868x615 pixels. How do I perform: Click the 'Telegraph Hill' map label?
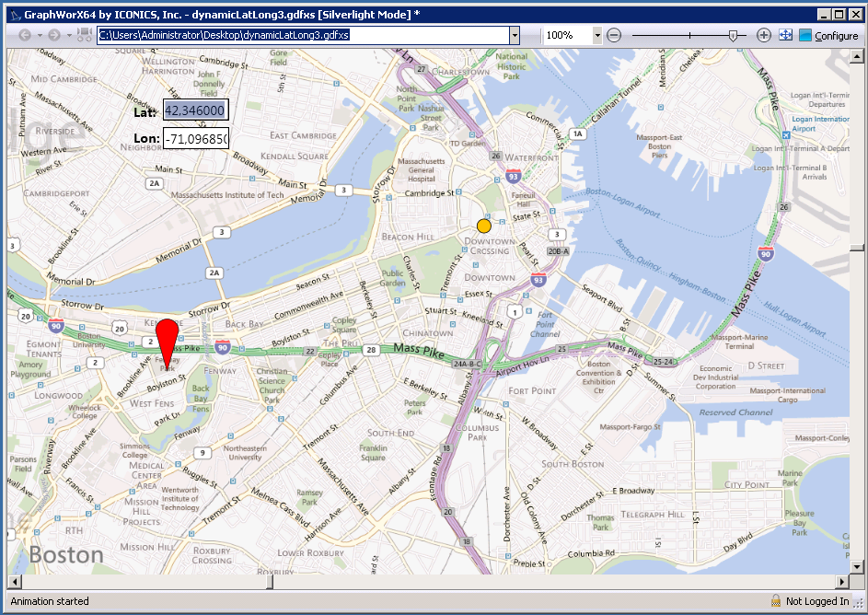(652, 515)
